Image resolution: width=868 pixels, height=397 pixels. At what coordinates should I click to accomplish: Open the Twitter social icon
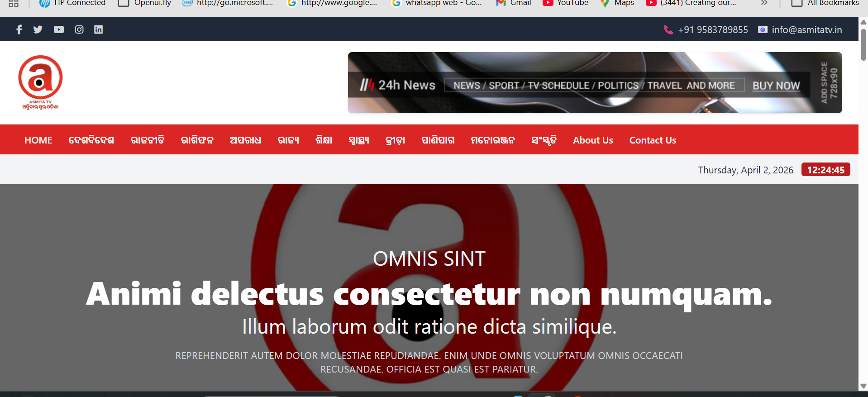[x=38, y=30]
